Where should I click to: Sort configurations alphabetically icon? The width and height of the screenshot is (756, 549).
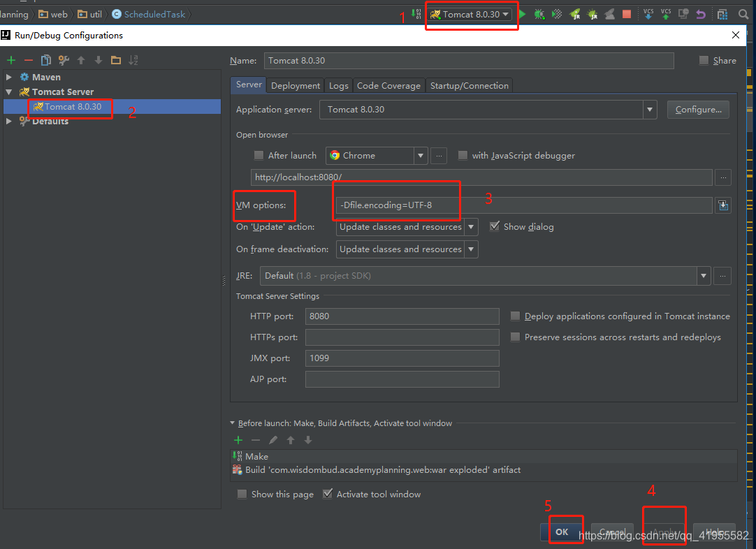(x=133, y=60)
